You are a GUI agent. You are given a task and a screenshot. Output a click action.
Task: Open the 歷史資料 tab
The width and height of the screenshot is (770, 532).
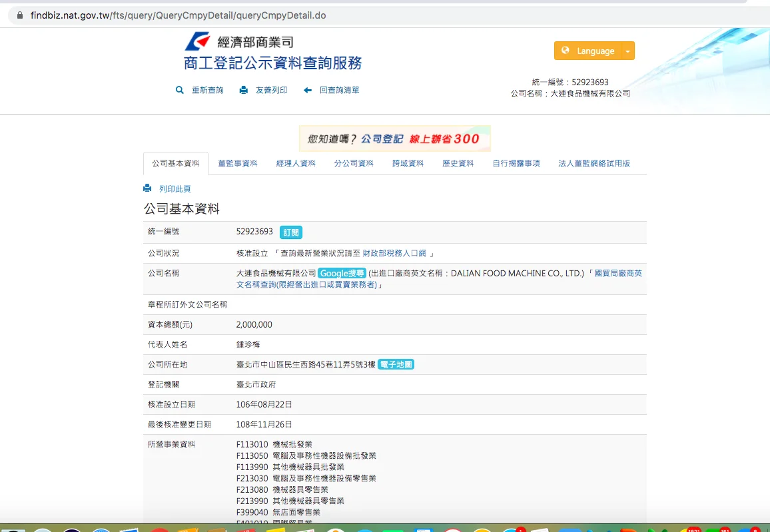point(458,163)
